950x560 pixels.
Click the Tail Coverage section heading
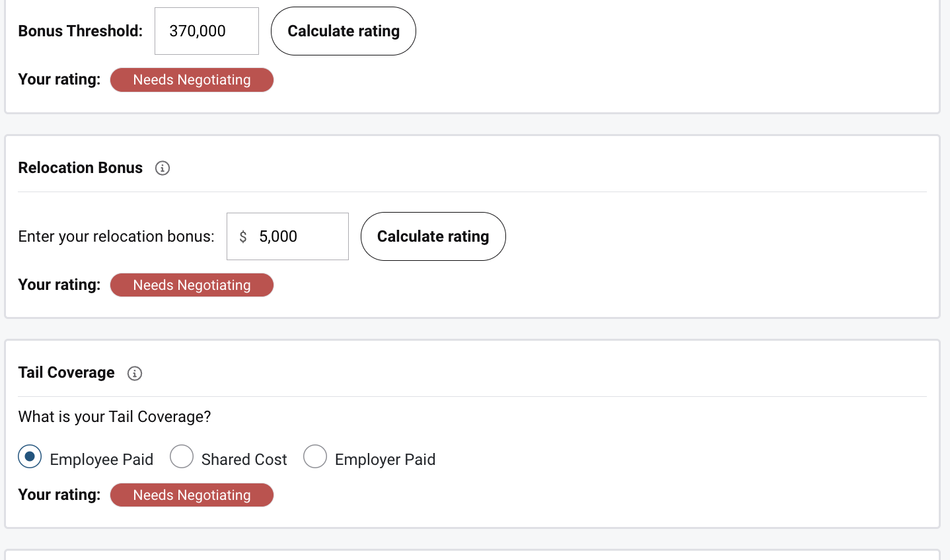(67, 372)
